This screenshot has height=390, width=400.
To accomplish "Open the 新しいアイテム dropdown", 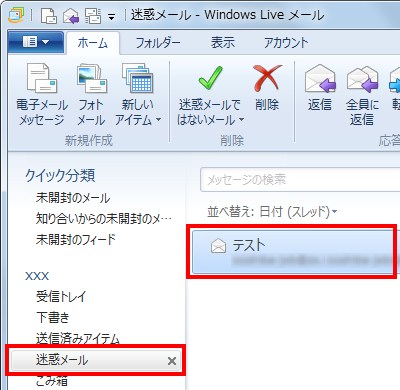I will [138, 95].
